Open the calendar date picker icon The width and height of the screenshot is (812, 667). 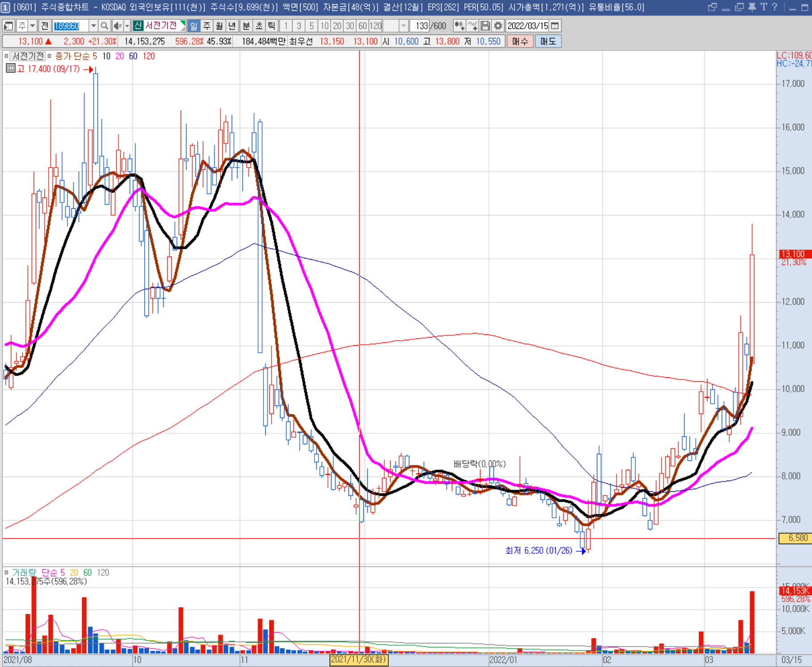(x=555, y=26)
